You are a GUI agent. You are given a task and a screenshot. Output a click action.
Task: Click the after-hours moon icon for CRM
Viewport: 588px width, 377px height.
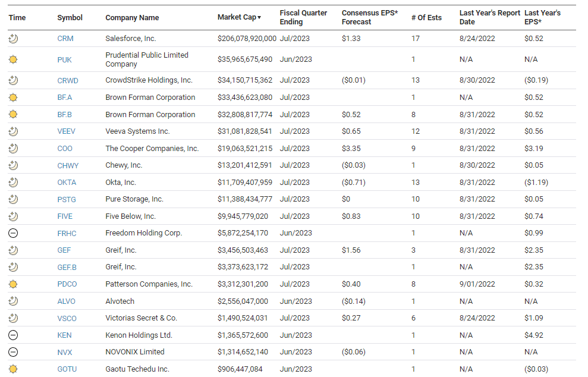tap(13, 39)
